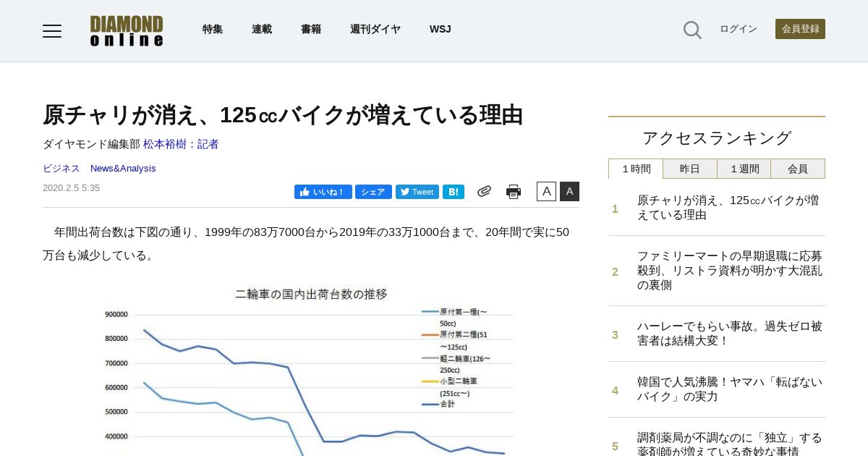Select the 昨日 ranking tab

[x=690, y=169]
